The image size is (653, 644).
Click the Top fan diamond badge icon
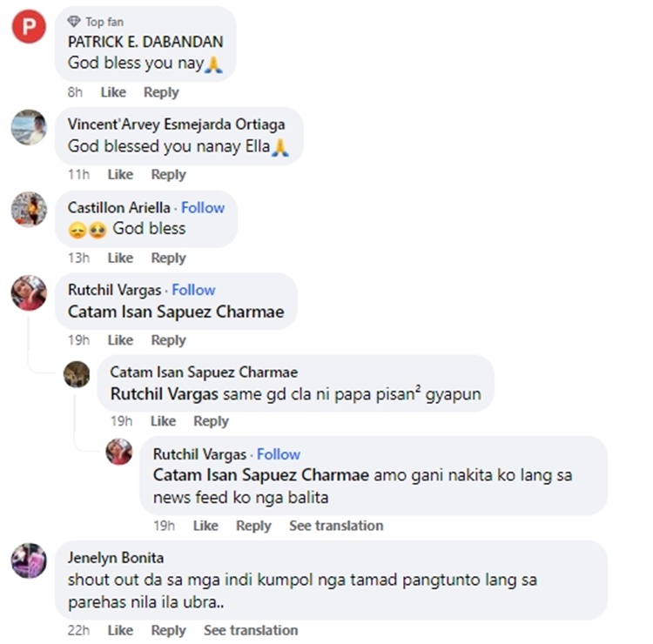(74, 21)
